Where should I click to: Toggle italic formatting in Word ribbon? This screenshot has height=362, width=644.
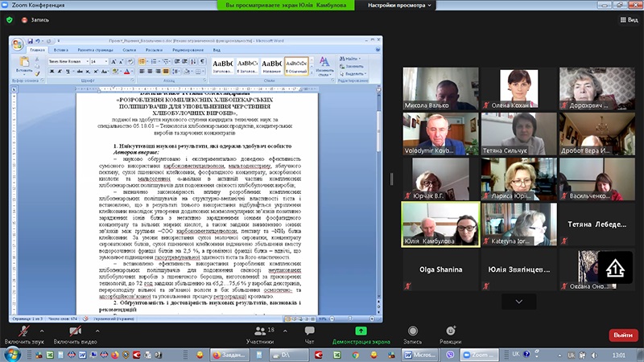60,72
